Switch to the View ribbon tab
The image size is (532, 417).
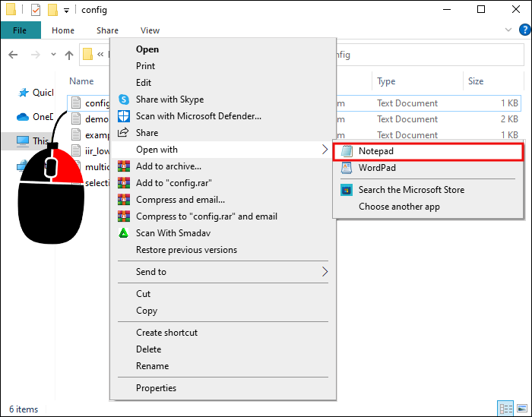click(x=150, y=30)
